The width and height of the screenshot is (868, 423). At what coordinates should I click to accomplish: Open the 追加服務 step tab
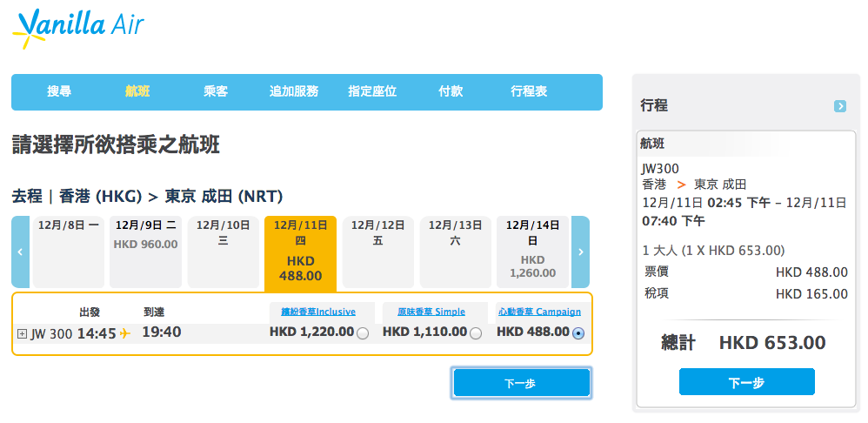pyautogui.click(x=294, y=92)
